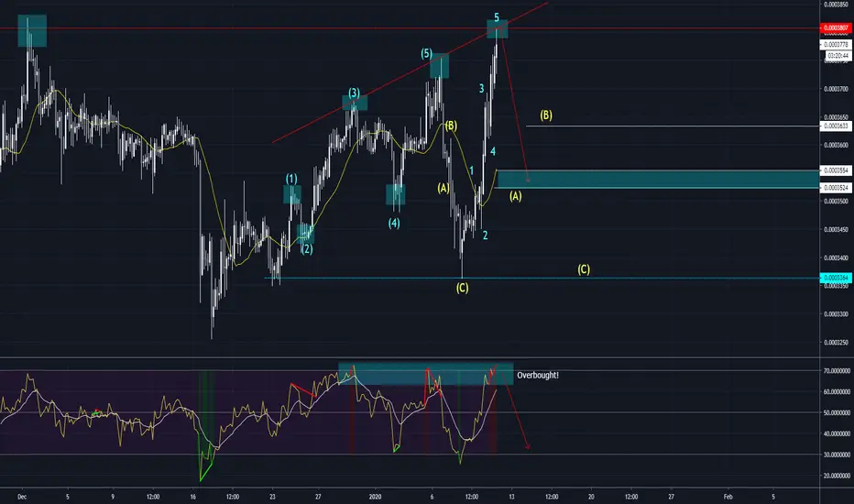The image size is (854, 504).
Task: Select the rising red trendline across wave tops
Action: click(410, 73)
